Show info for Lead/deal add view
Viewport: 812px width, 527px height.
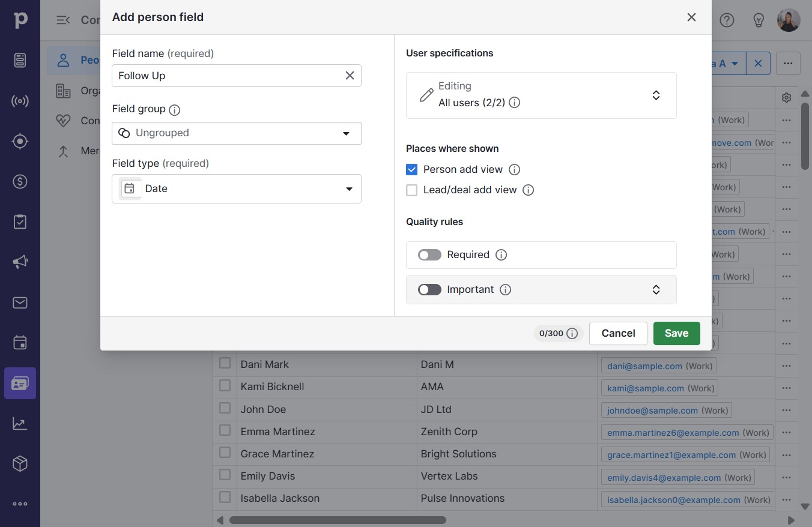click(529, 190)
